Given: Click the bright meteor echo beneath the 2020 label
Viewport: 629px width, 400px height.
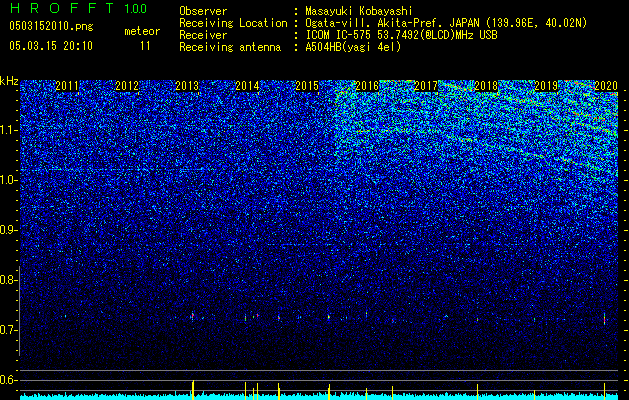Looking at the screenshot, I should pyautogui.click(x=605, y=319).
